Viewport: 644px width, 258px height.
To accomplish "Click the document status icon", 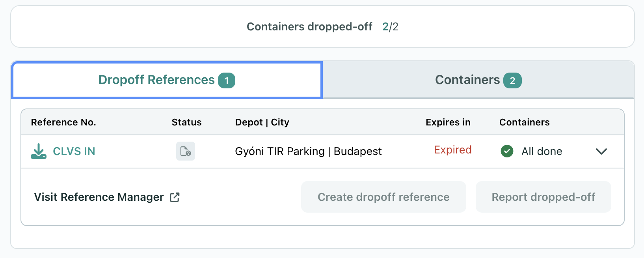I will 186,151.
